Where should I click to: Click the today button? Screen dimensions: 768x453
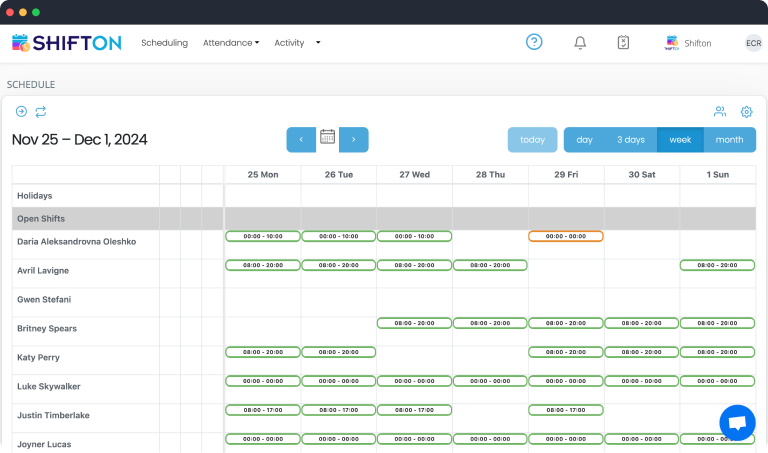(x=532, y=140)
